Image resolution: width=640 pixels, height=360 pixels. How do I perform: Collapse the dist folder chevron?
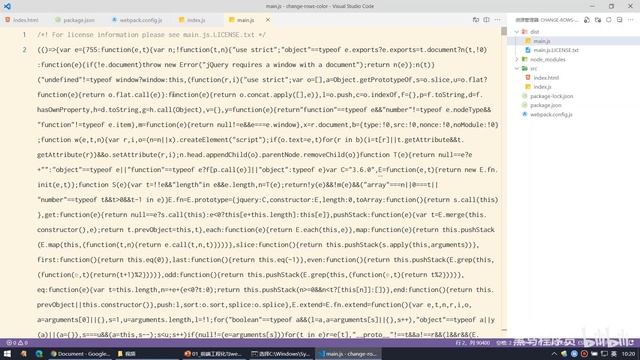[517, 31]
